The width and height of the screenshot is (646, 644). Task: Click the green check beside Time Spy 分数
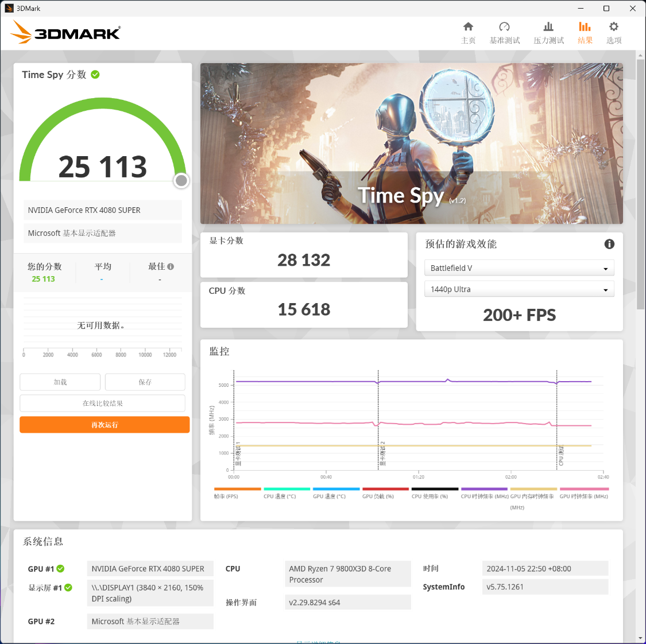click(95, 75)
